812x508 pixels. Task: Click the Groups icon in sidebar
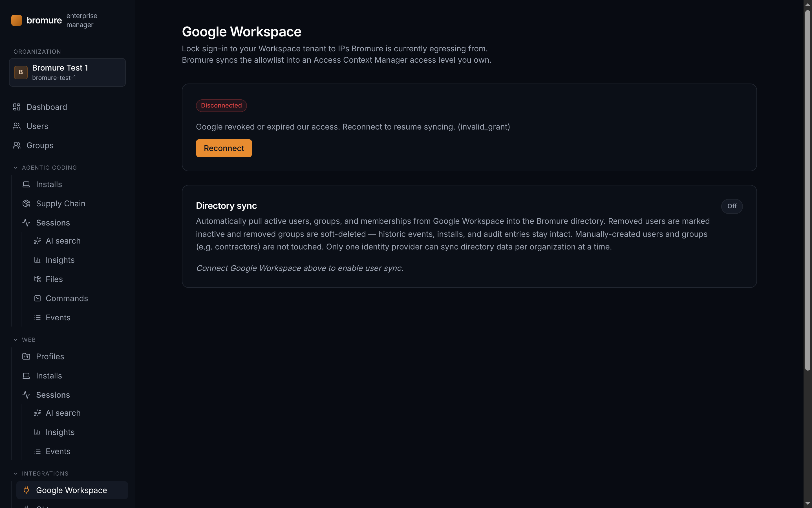click(16, 145)
